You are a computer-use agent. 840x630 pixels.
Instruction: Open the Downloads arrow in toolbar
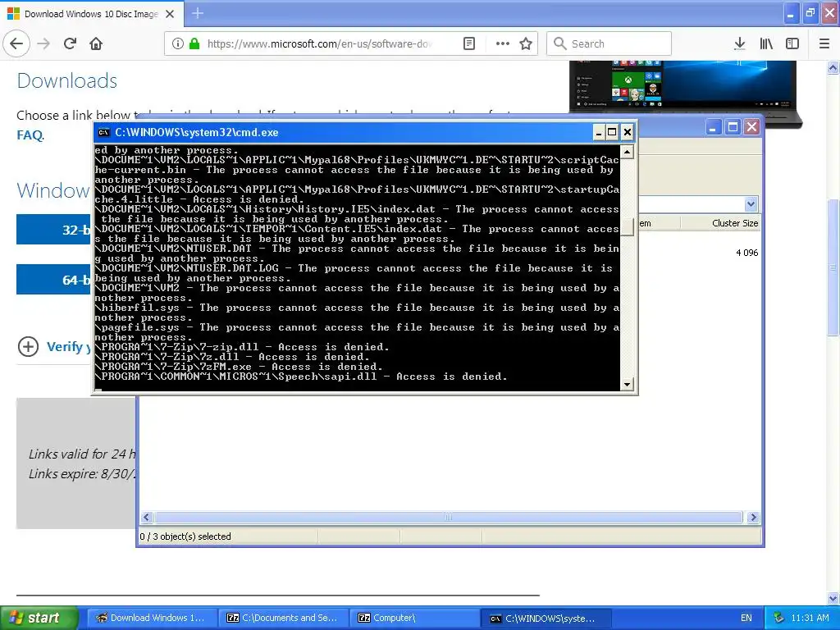click(740, 43)
